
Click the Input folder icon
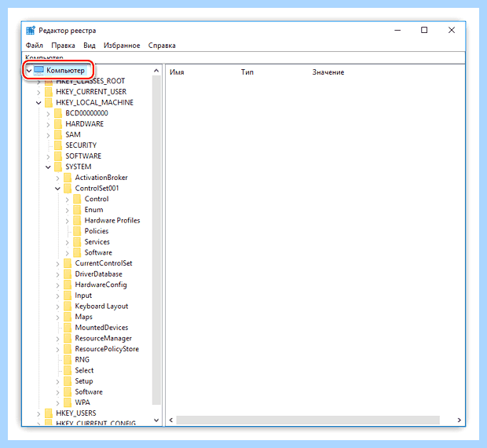[x=68, y=296]
